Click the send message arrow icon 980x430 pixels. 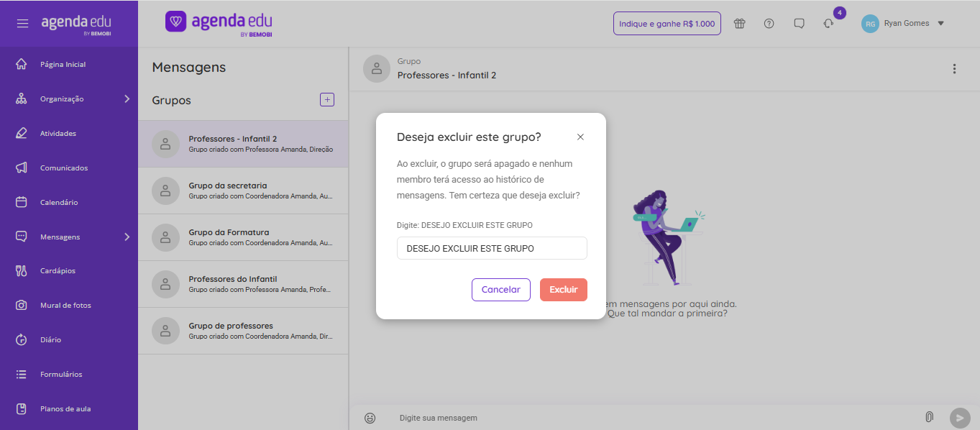coord(960,418)
